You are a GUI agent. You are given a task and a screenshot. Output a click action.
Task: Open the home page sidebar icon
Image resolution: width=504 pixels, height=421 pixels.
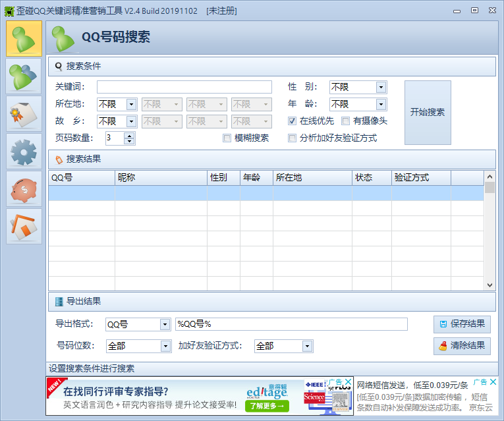point(24,227)
